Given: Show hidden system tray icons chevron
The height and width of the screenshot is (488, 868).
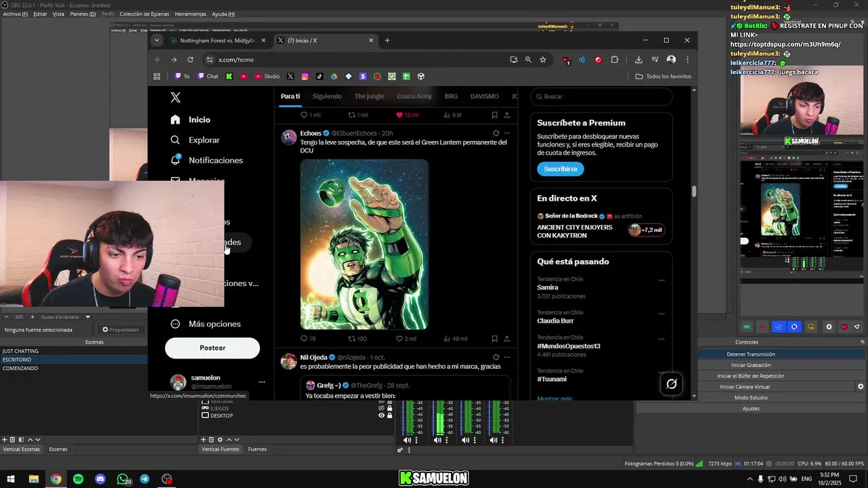Looking at the screenshot, I should coord(749,479).
